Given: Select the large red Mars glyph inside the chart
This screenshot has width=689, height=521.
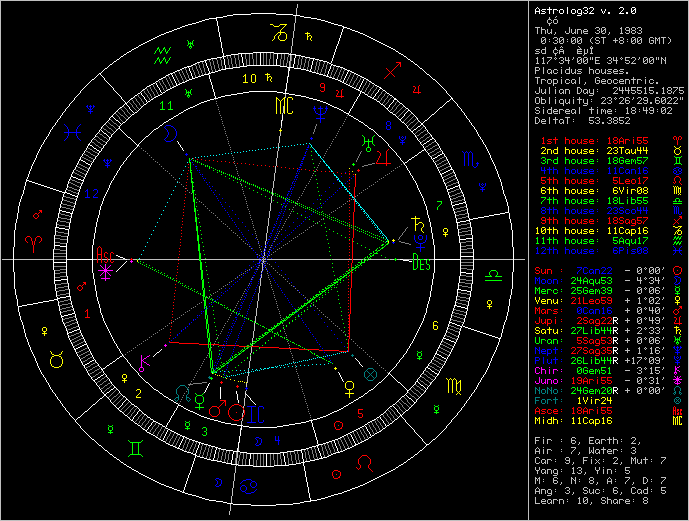Looking at the screenshot, I should (x=217, y=408).
